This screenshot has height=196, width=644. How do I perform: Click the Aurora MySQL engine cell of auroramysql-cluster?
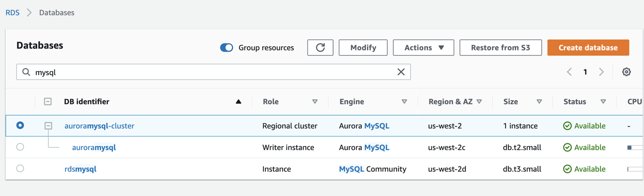point(364,126)
